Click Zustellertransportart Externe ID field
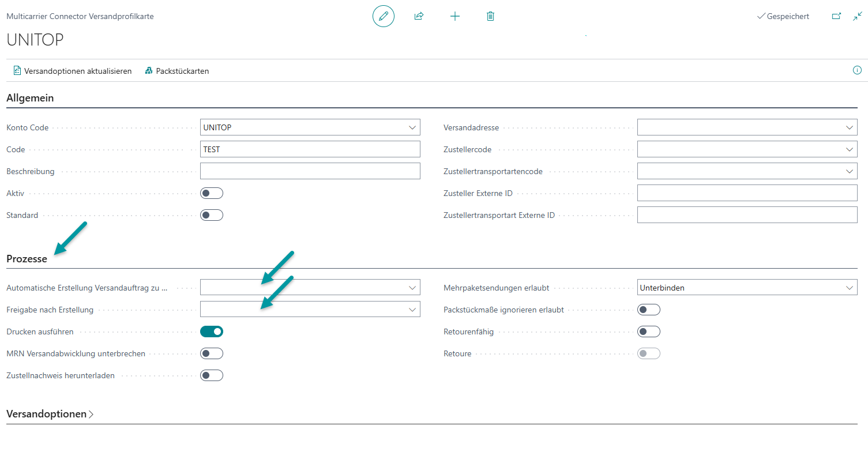The height and width of the screenshot is (452, 868). point(747,215)
